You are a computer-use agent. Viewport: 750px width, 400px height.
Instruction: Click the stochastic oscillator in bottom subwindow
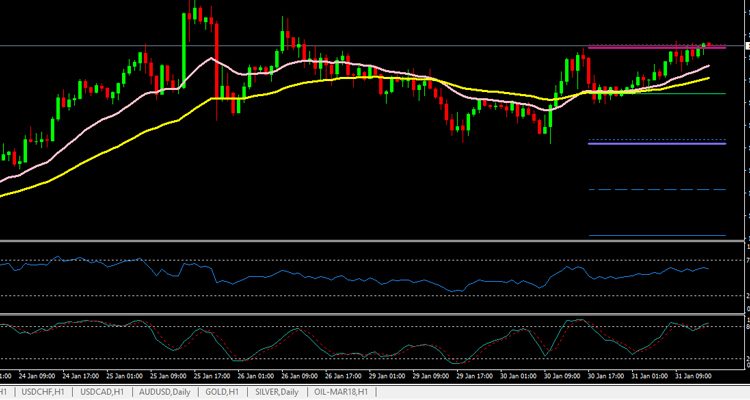pos(300,331)
